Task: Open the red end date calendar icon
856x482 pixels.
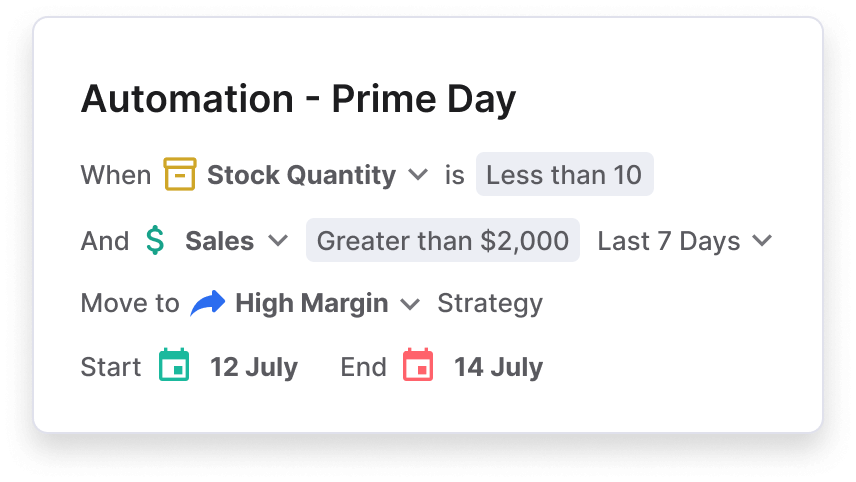Action: point(418,365)
